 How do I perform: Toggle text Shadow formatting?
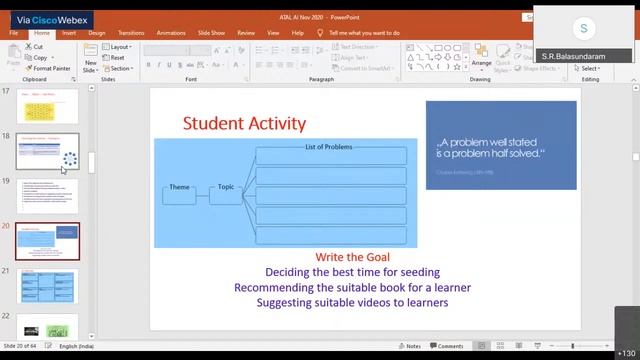pyautogui.click(x=180, y=65)
